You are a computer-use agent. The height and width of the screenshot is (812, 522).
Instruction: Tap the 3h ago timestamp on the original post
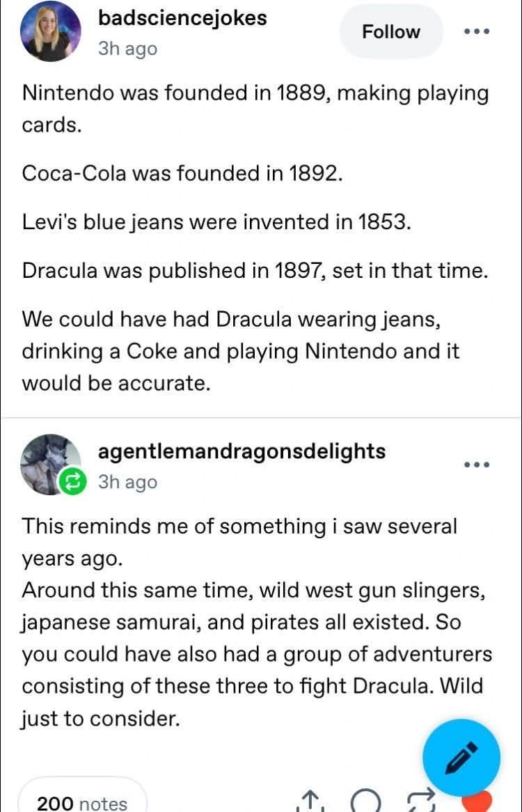(126, 49)
